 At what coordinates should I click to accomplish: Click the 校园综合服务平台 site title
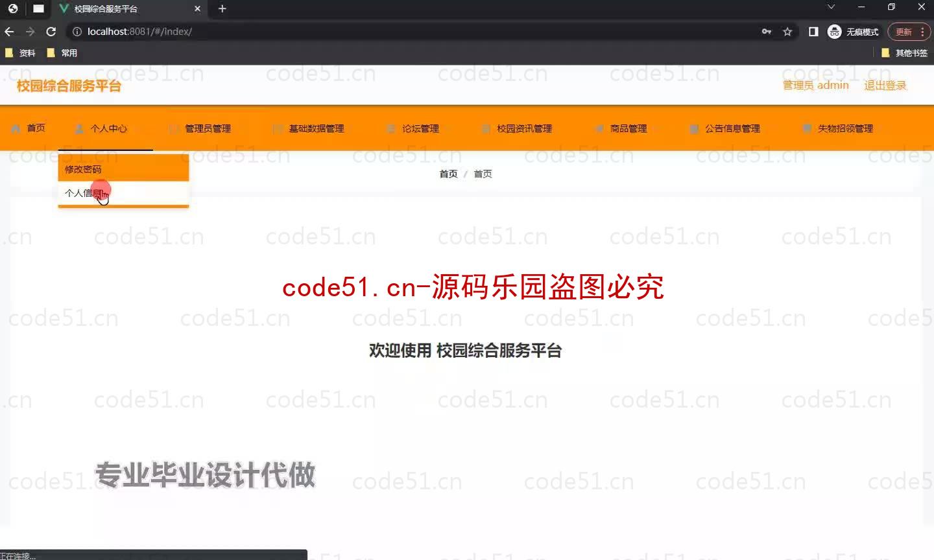(x=69, y=86)
